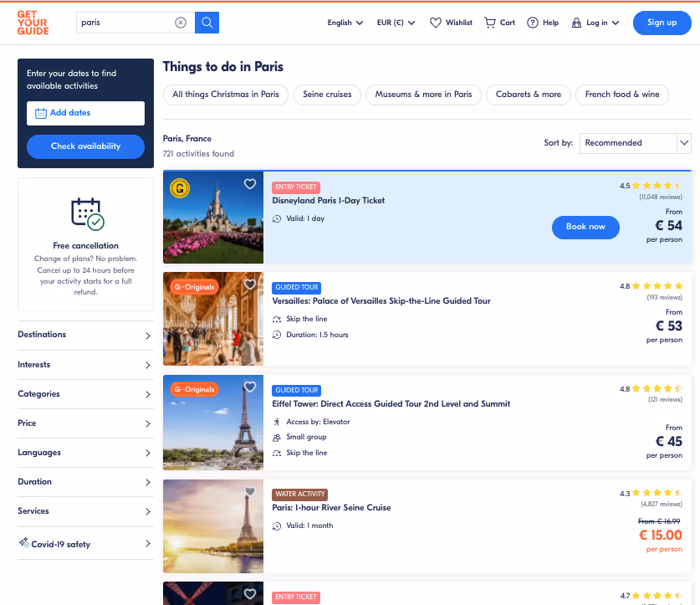Click the Free cancellation calendar icon
Screen dimensions: 700x605
pos(88,214)
